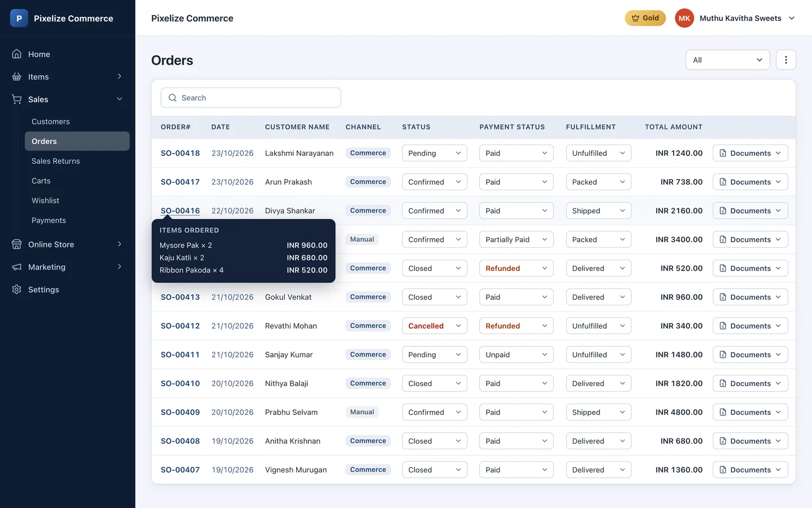Select Orders in the Sales menu
Viewport: 812px width, 508px height.
(77, 141)
